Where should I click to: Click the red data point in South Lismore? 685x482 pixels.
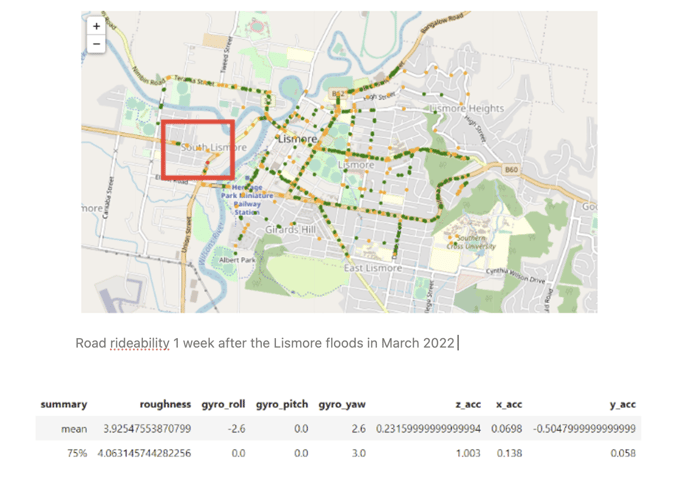tap(208, 163)
